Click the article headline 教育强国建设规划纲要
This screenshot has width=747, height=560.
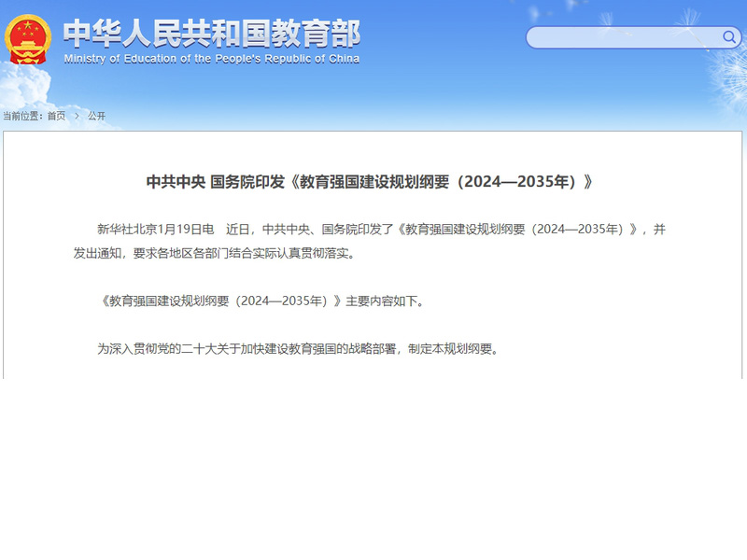coord(369,181)
